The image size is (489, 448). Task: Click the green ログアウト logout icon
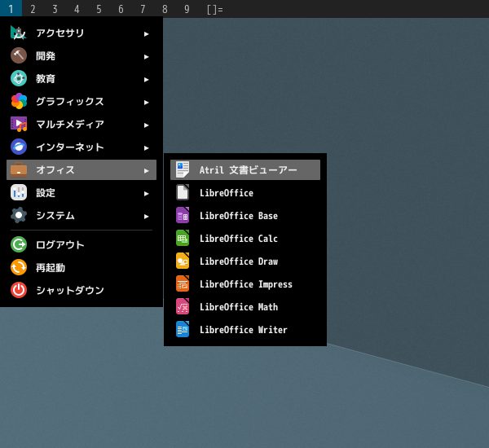[x=19, y=244]
